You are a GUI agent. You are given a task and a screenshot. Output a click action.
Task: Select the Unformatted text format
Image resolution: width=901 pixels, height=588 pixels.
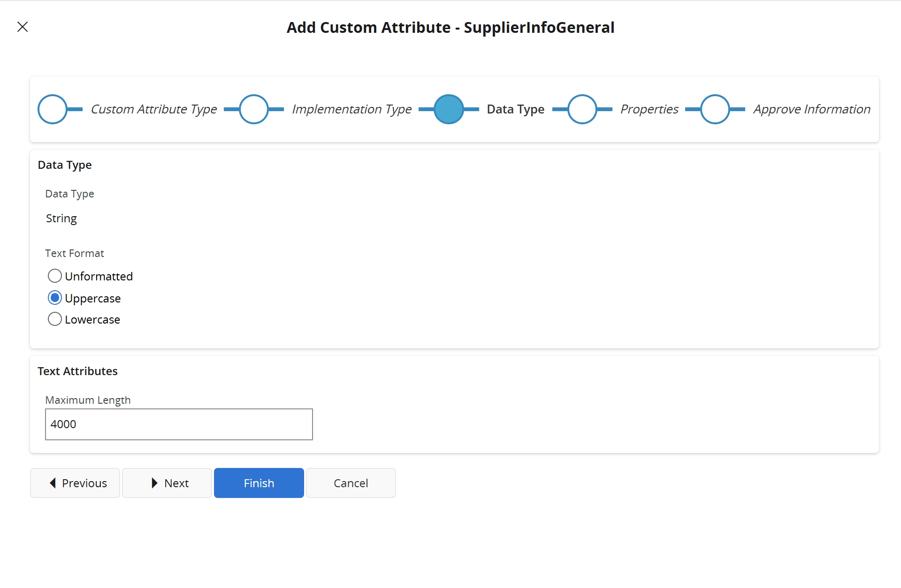pos(55,276)
